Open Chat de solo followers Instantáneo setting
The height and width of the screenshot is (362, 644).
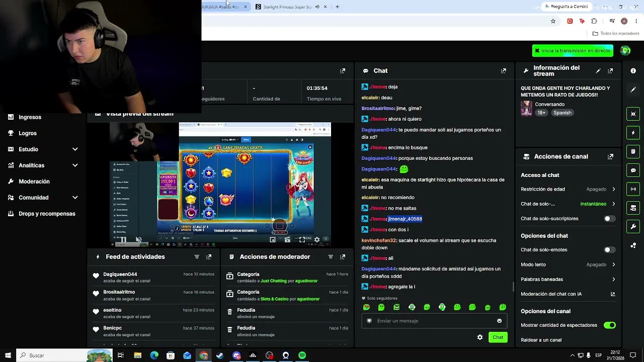tap(568, 204)
